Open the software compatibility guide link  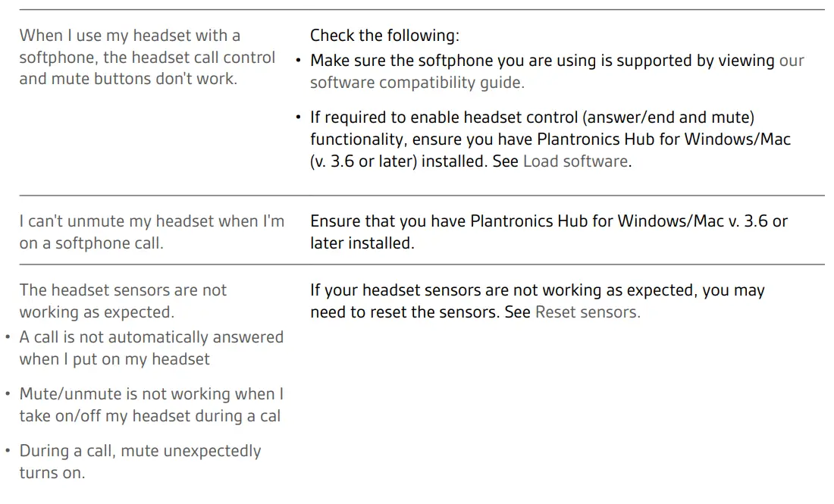[x=416, y=83]
